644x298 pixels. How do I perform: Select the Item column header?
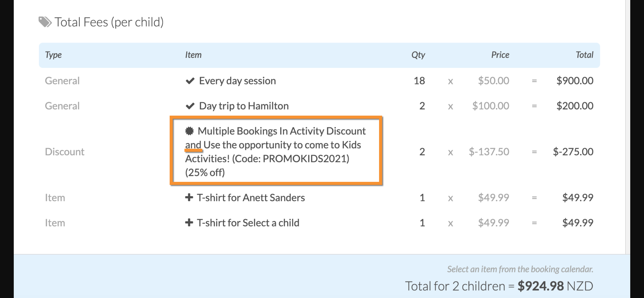click(193, 55)
